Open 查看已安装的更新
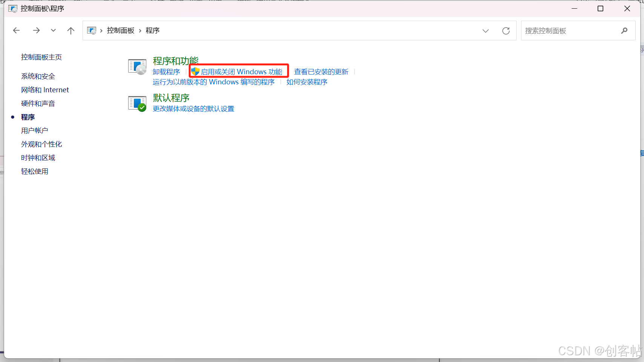 (x=321, y=72)
